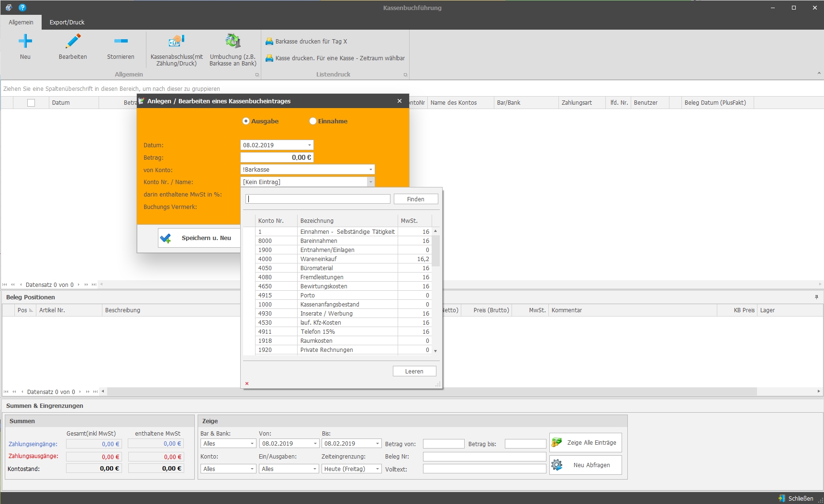Select account 4930 Inserate / Werbung row

(344, 314)
